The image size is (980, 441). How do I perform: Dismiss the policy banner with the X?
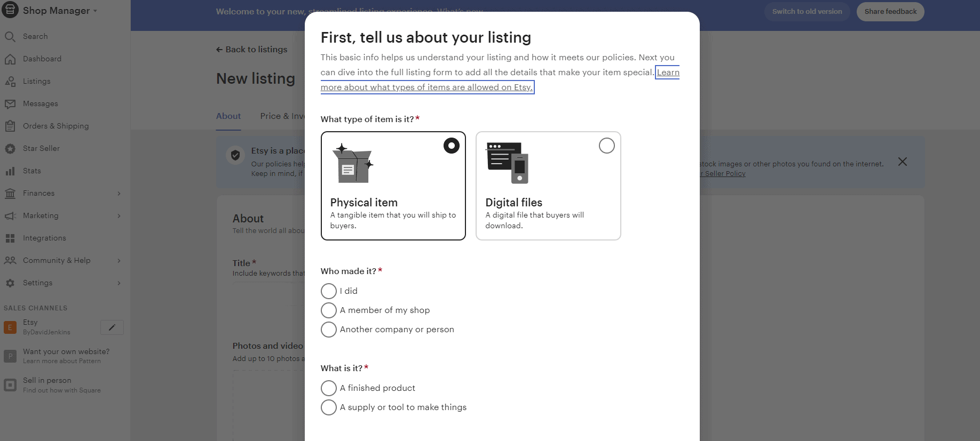(x=903, y=162)
